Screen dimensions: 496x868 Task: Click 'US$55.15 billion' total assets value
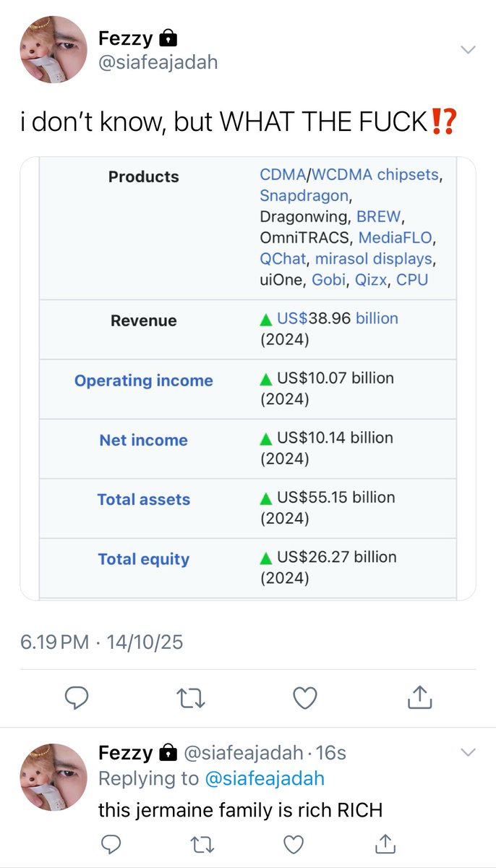click(x=336, y=498)
